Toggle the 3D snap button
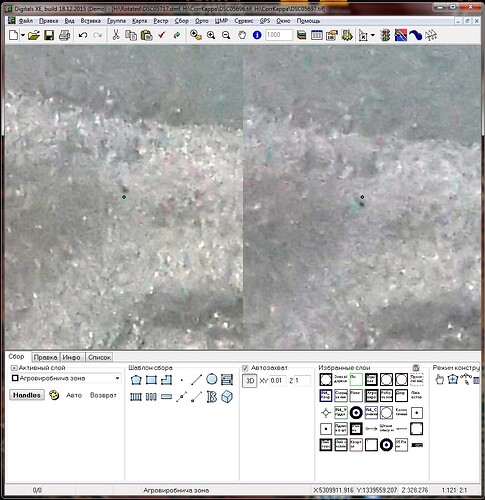 [x=250, y=381]
